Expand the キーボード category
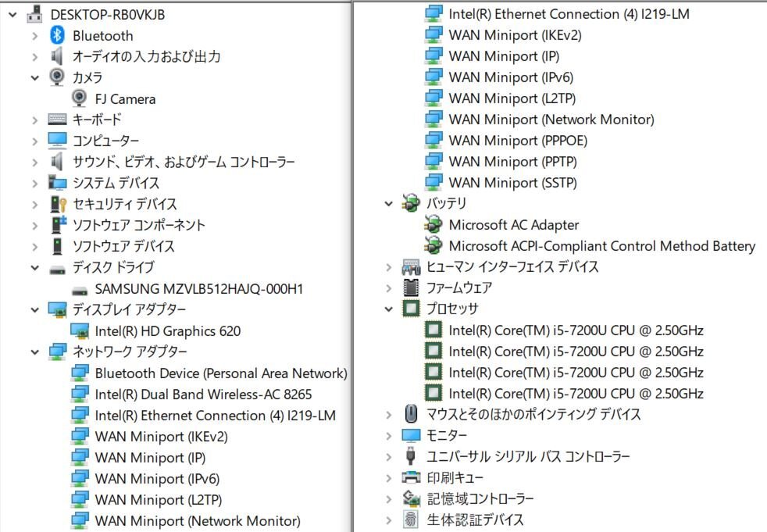 click(x=35, y=120)
